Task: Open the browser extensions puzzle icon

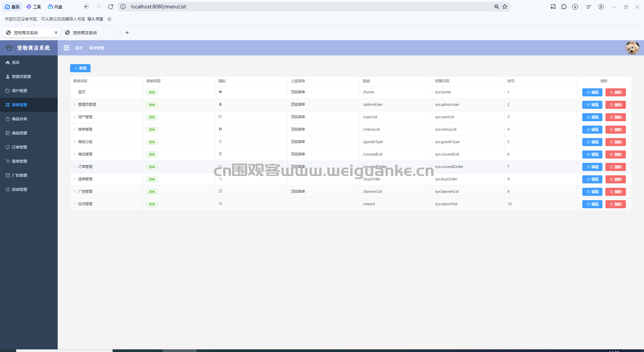Action: point(564,7)
